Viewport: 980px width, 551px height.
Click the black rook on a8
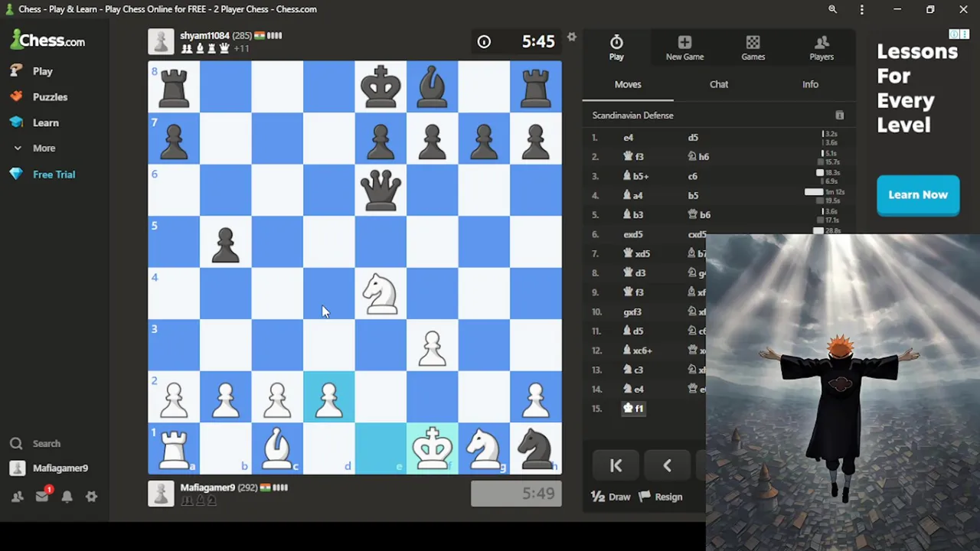coord(174,86)
